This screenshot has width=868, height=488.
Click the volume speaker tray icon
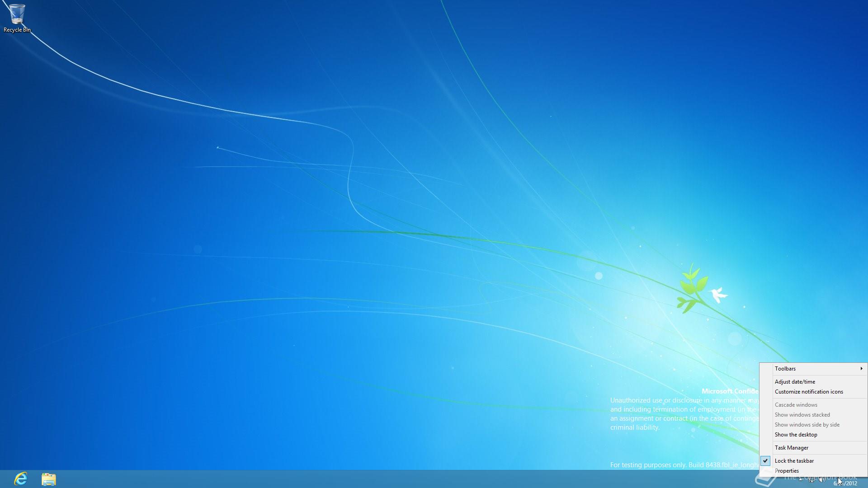[x=822, y=479]
